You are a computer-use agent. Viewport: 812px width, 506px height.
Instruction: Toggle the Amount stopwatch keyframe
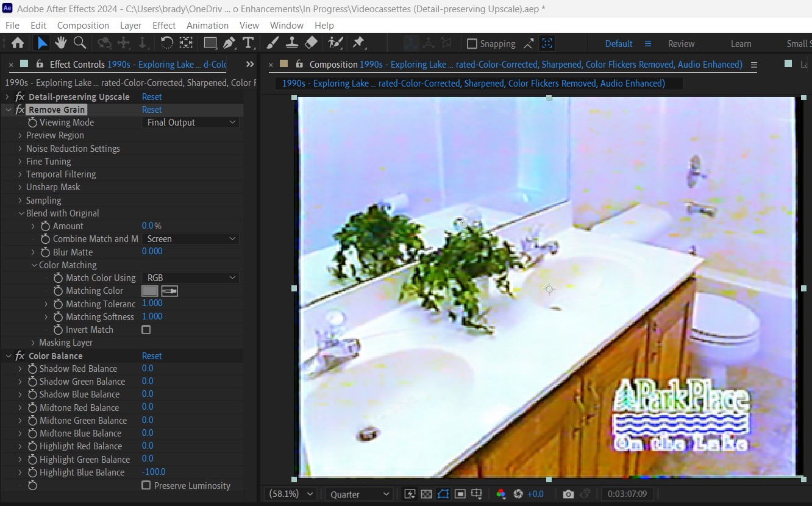pyautogui.click(x=45, y=226)
